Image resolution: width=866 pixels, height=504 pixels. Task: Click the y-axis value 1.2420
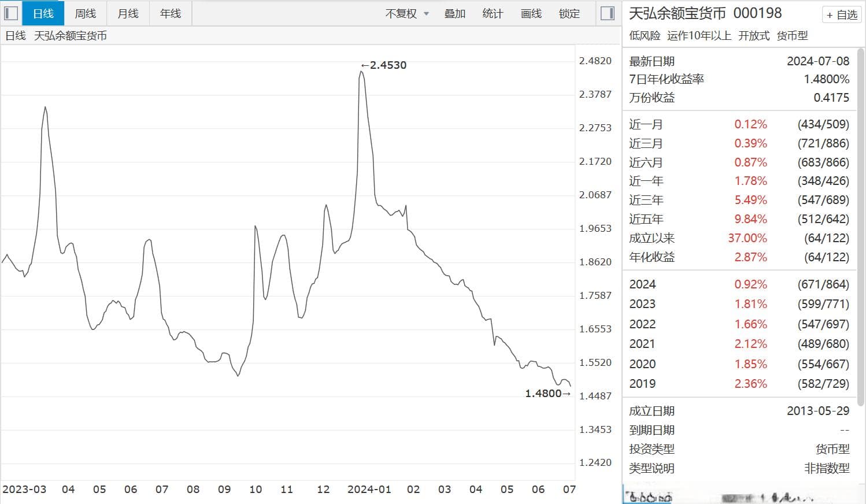tap(595, 462)
